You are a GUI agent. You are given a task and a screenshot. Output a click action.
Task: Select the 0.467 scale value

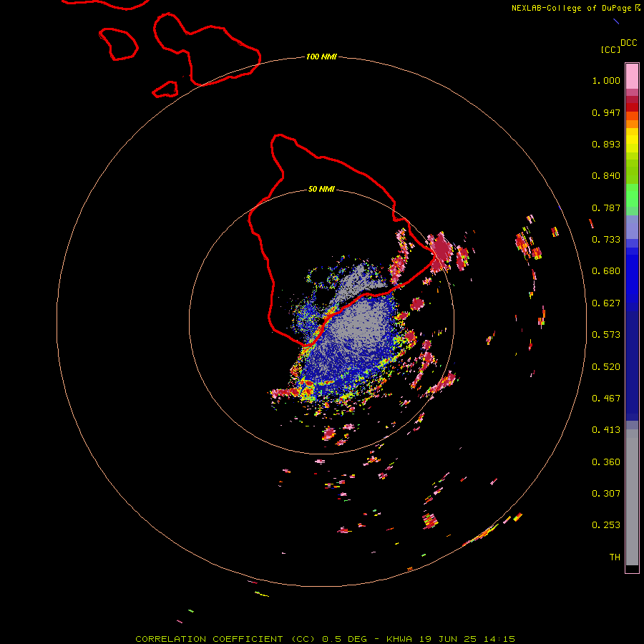coord(606,399)
